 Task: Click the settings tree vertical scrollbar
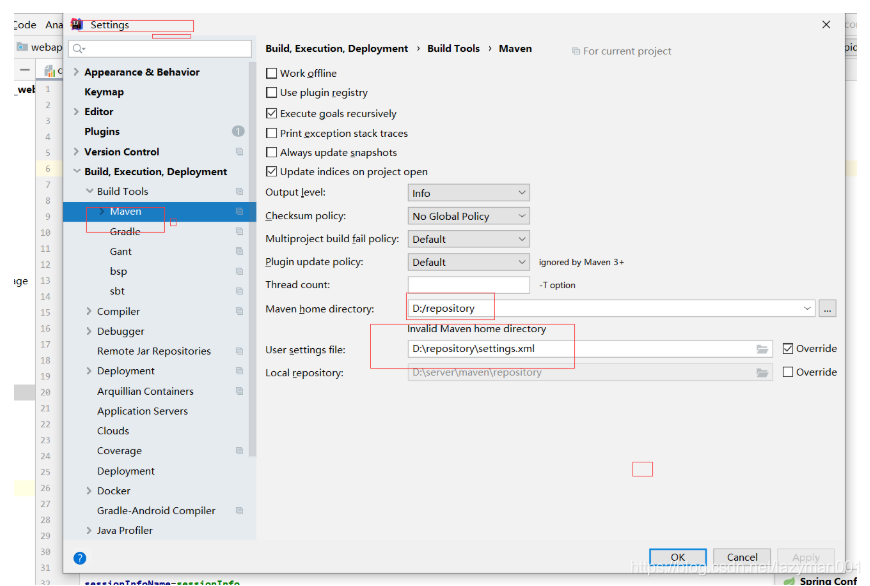pyautogui.click(x=252, y=258)
